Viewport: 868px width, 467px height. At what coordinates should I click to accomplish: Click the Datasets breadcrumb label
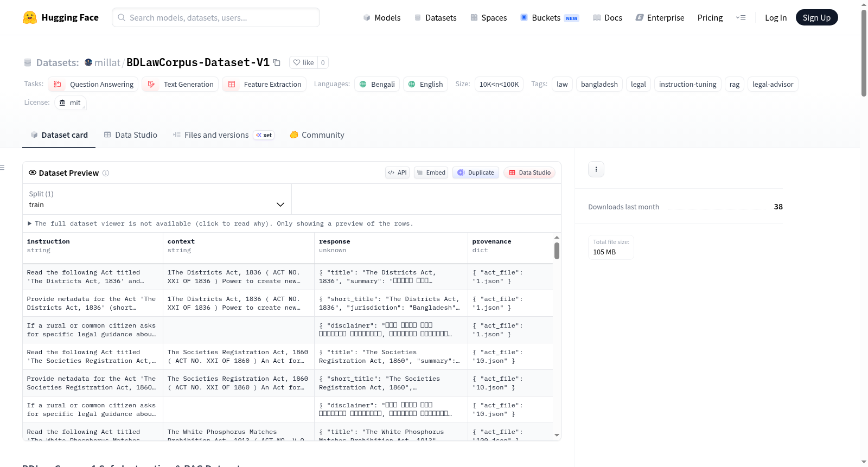tap(58, 62)
